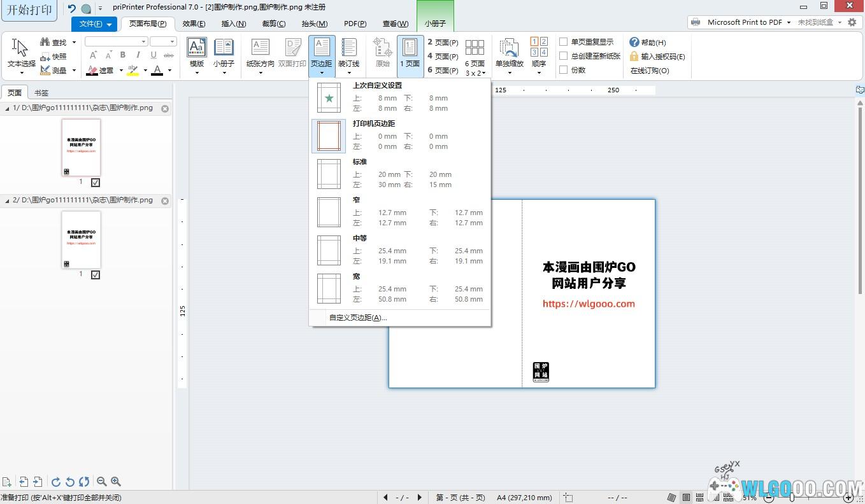Viewport: 865px width, 504px height.
Task: Switch to 插入(N) ribbon tab
Action: pos(234,24)
